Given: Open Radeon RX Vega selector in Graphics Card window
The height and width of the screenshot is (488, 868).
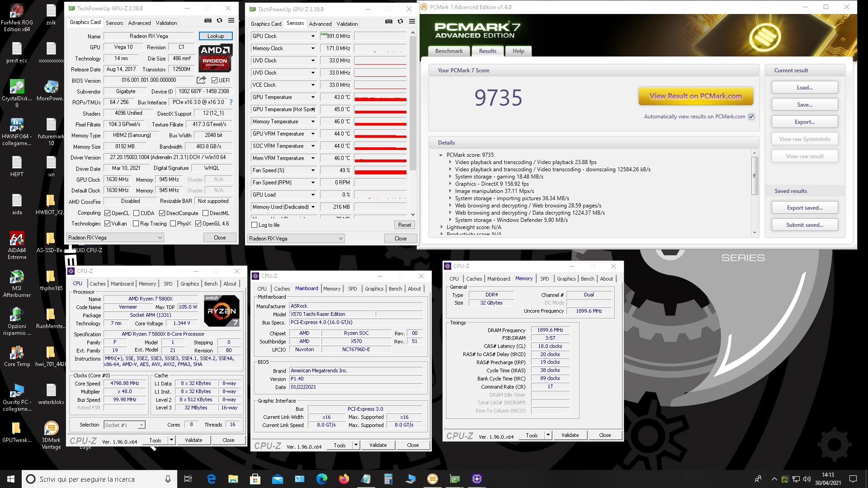Looking at the screenshot, I should (115, 238).
